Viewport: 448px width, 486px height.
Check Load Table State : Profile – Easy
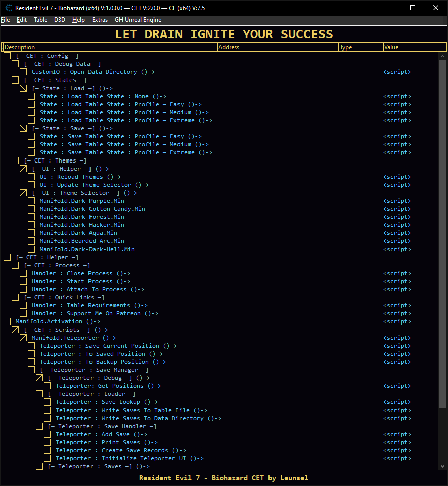(x=31, y=104)
